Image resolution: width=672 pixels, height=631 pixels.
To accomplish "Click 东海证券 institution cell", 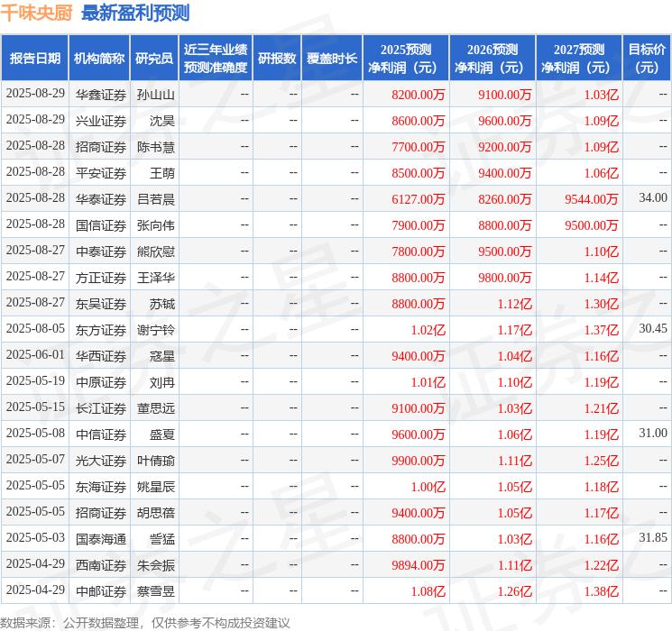I will tap(101, 487).
